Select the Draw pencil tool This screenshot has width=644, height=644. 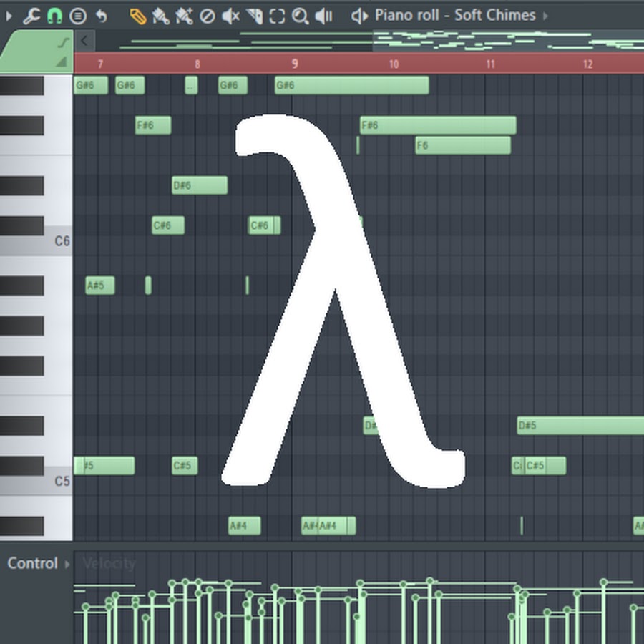138,16
